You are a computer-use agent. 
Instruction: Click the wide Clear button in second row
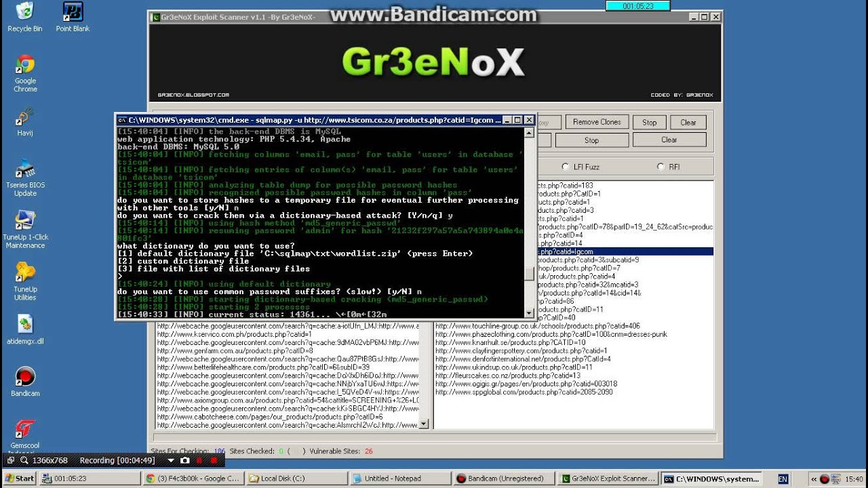click(x=669, y=140)
